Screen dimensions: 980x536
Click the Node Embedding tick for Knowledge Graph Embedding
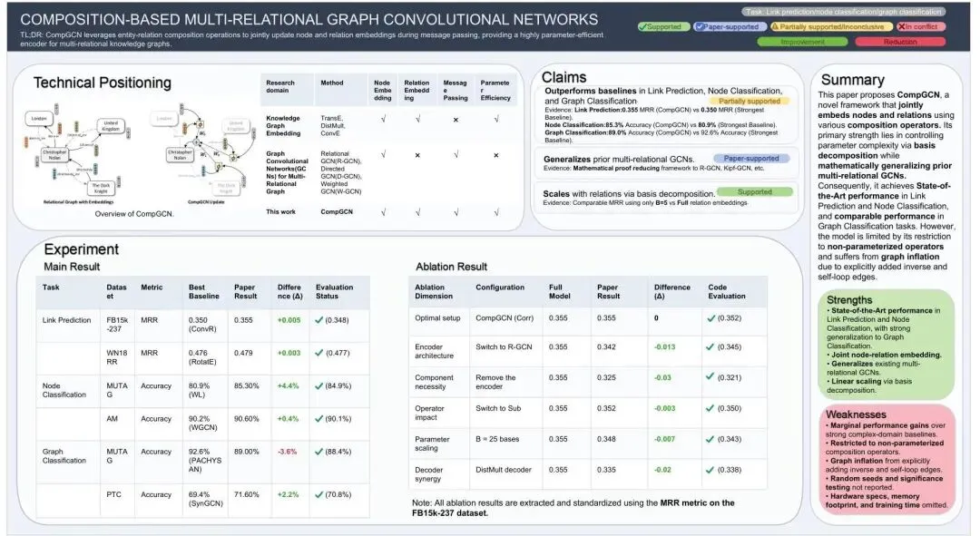[x=383, y=119]
